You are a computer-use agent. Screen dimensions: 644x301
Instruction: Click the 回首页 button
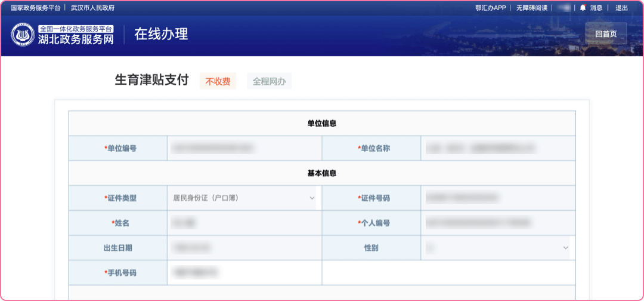tap(606, 34)
